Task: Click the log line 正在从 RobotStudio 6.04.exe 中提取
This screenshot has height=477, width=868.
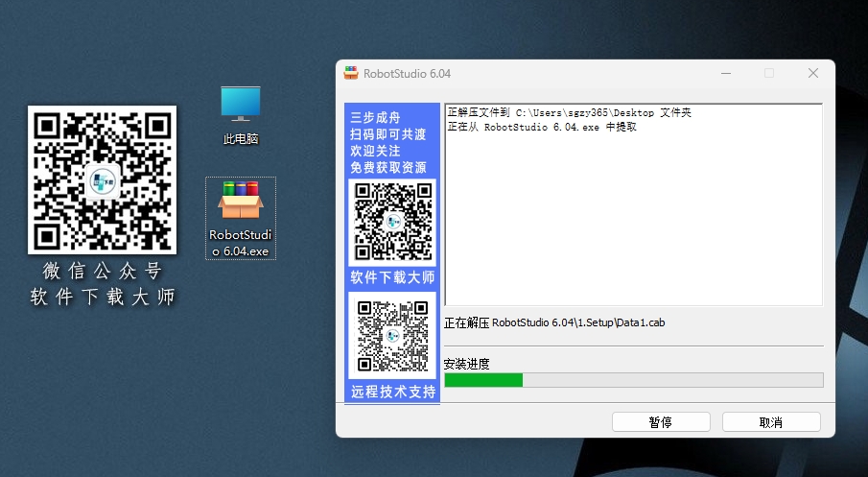Action: click(x=543, y=127)
